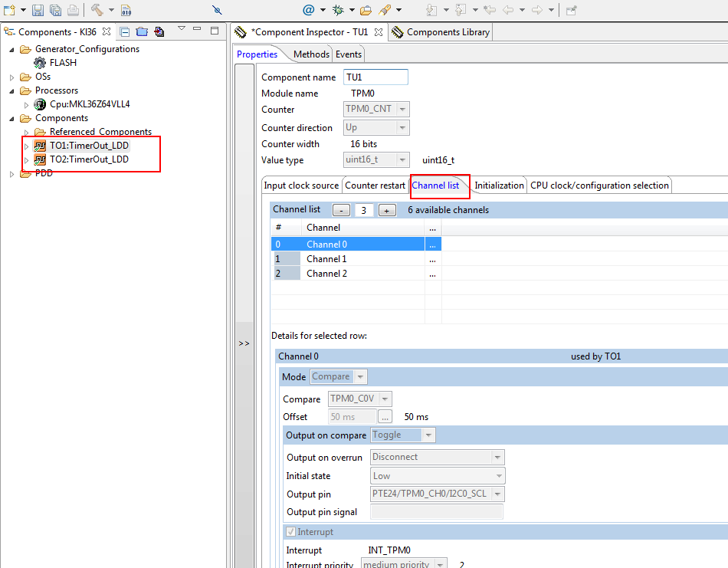Open the Build hammer dropdown arrow
The height and width of the screenshot is (568, 728).
(x=111, y=10)
